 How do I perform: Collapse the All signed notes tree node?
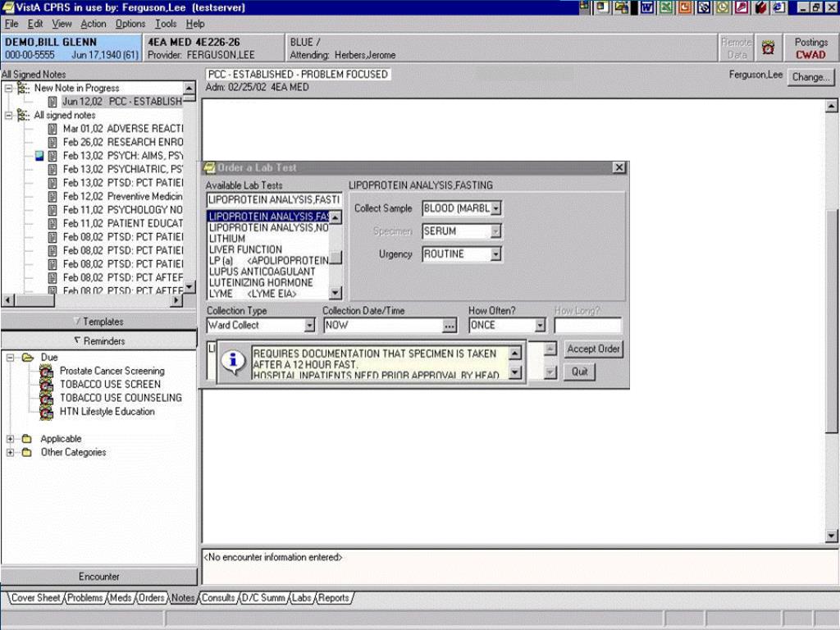[x=9, y=115]
